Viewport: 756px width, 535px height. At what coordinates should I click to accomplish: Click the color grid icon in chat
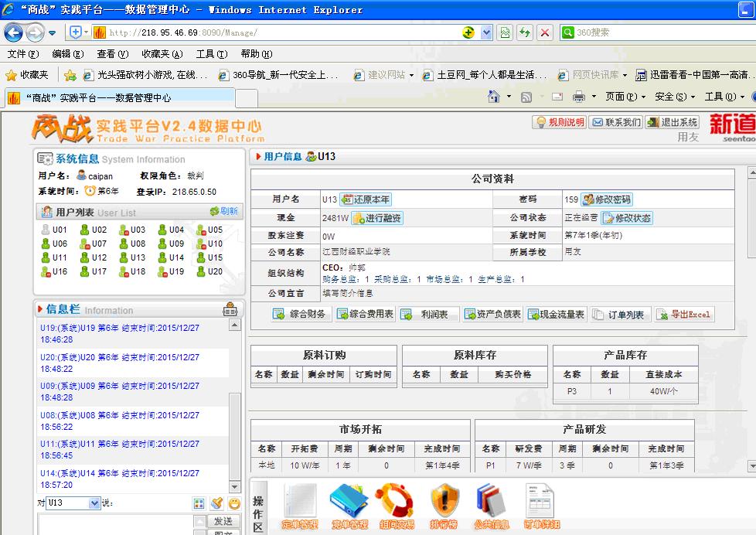coord(199,503)
